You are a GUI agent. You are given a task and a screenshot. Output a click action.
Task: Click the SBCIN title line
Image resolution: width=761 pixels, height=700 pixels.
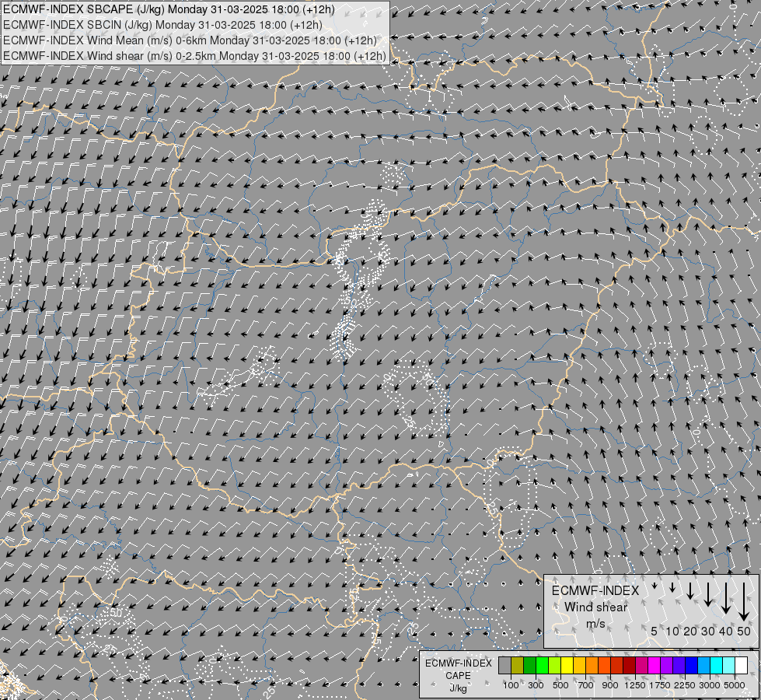point(162,25)
